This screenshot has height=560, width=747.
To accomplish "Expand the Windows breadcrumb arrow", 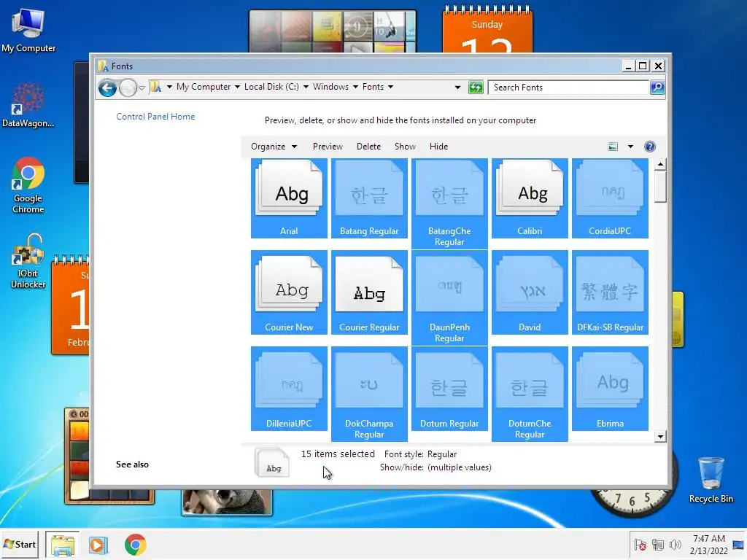I will pyautogui.click(x=355, y=87).
